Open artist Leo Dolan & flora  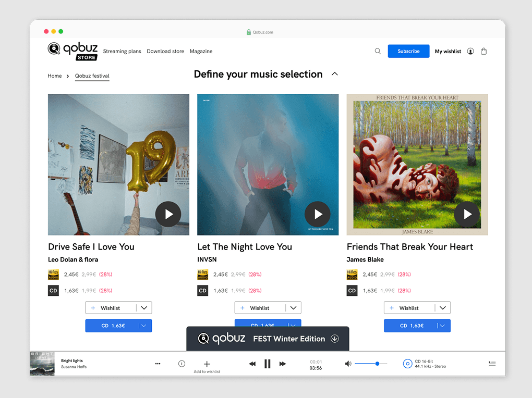tap(73, 259)
